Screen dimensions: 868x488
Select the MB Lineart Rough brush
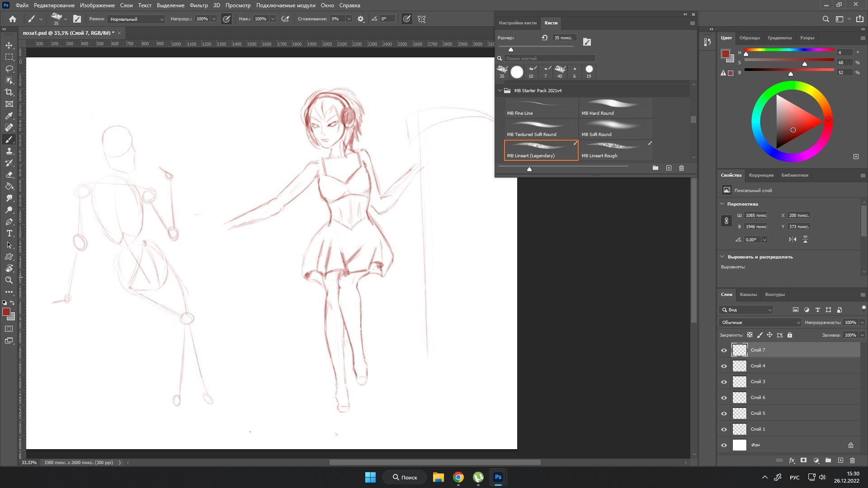(616, 150)
